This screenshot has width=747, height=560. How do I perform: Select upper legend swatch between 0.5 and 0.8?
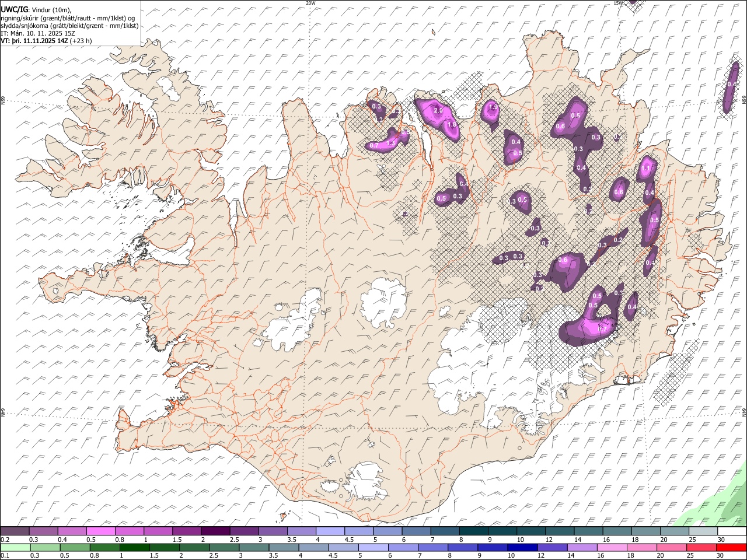click(x=100, y=531)
